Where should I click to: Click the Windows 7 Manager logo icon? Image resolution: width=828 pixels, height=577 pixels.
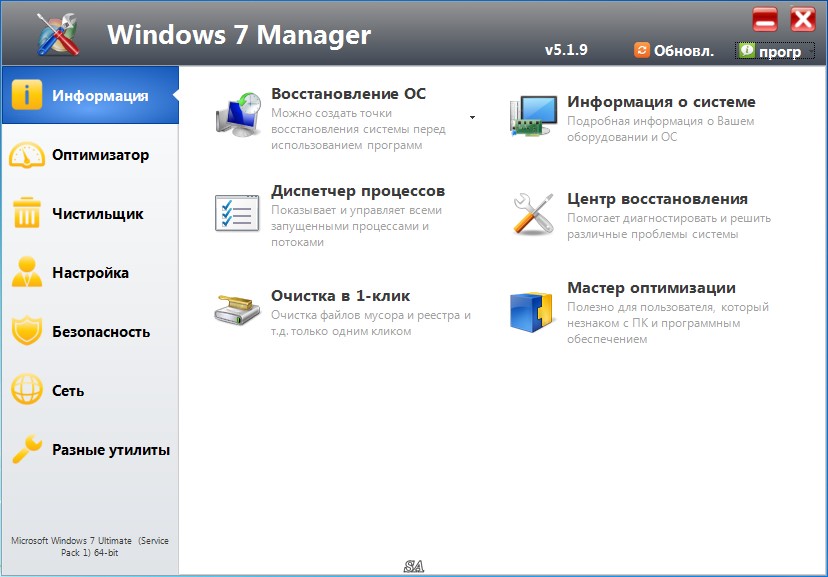(x=58, y=34)
